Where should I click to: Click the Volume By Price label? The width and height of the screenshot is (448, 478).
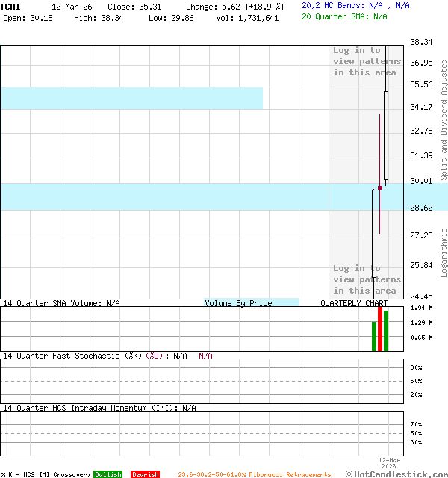(238, 303)
